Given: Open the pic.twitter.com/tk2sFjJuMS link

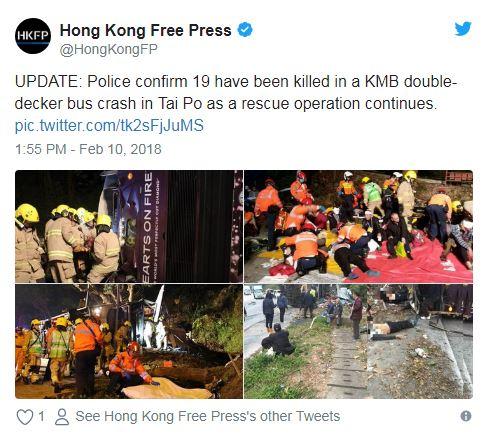Looking at the screenshot, I should (109, 126).
